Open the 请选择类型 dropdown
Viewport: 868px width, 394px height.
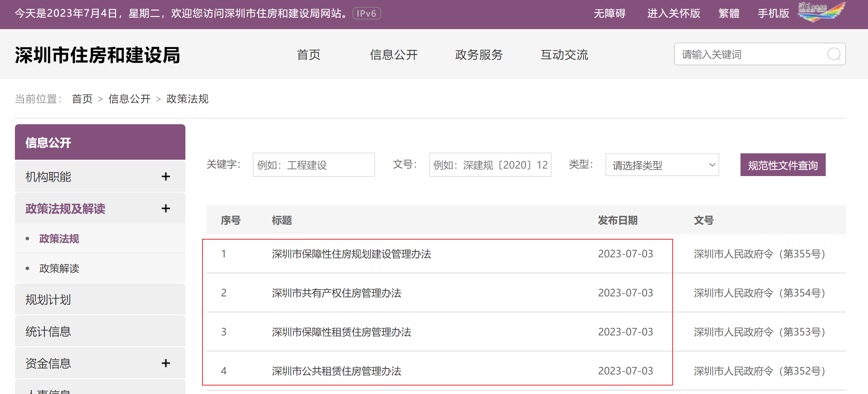(662, 165)
